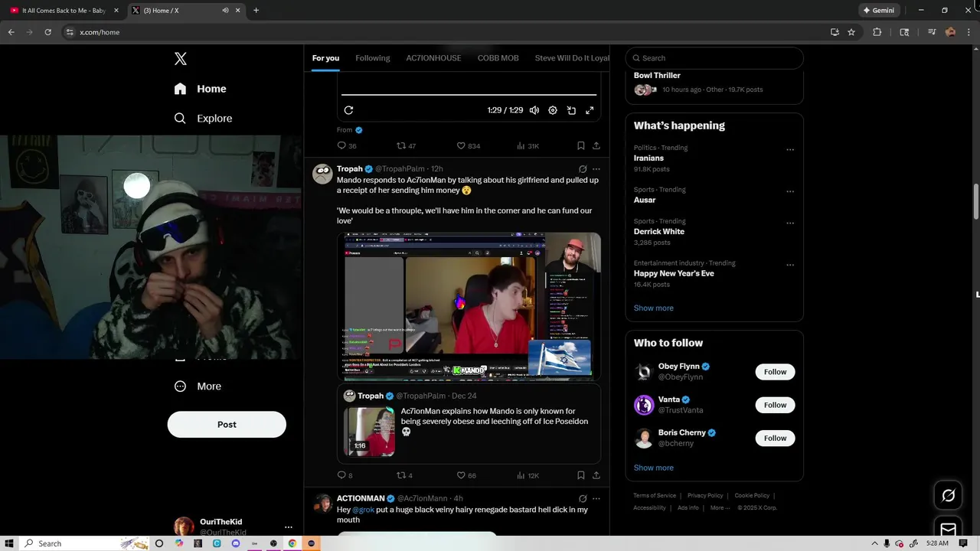980x551 pixels.
Task: Open the Windows Start menu
Action: point(9,543)
